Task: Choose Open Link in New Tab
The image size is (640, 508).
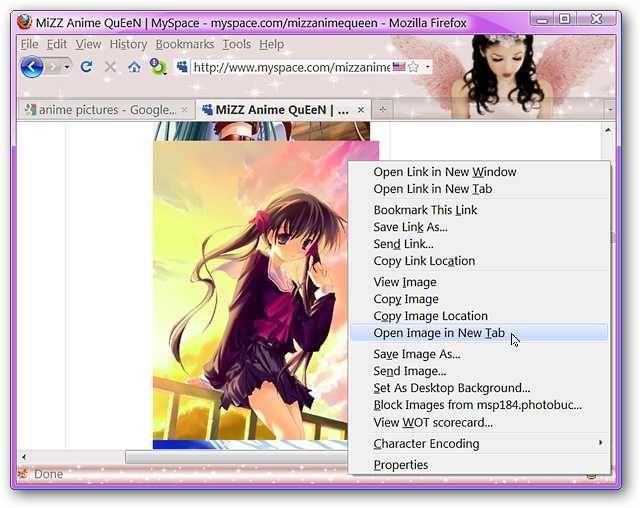Action: click(433, 189)
